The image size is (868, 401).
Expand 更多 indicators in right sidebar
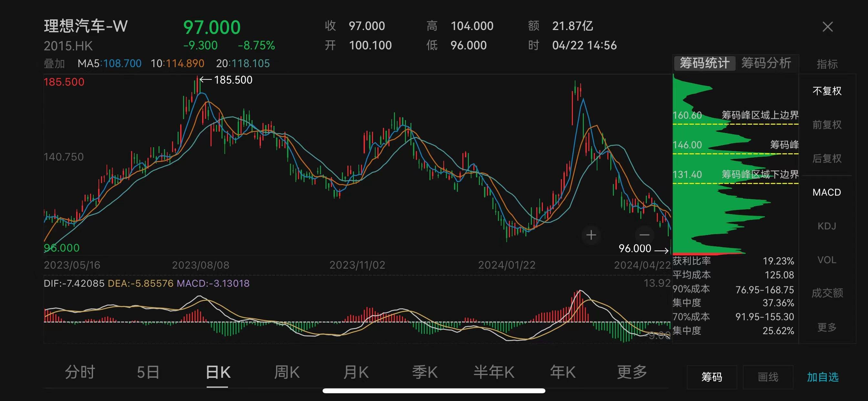click(x=827, y=327)
